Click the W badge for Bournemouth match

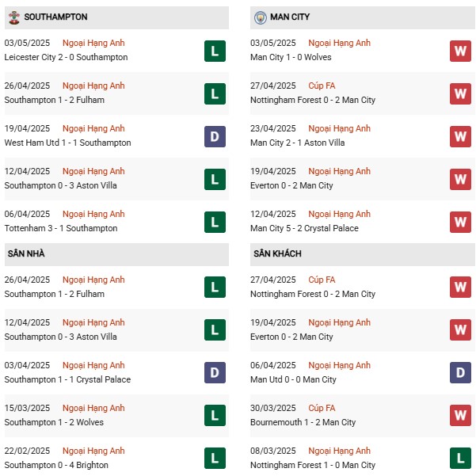(460, 415)
